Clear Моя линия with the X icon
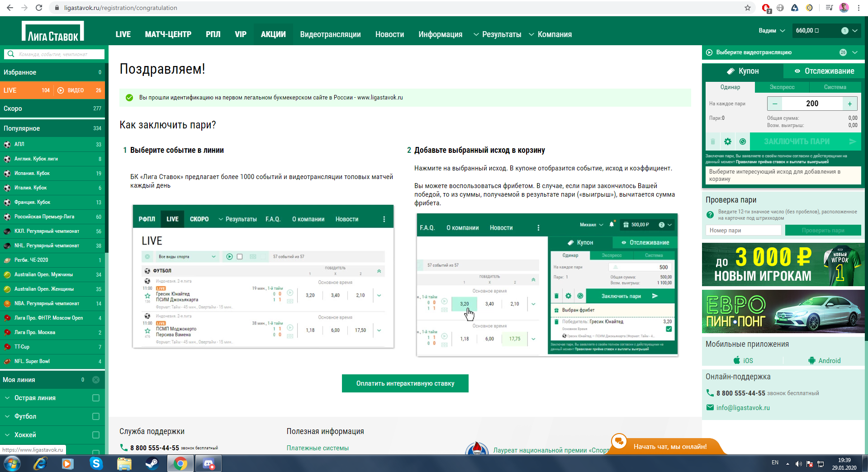This screenshot has height=472, width=868. [96, 380]
